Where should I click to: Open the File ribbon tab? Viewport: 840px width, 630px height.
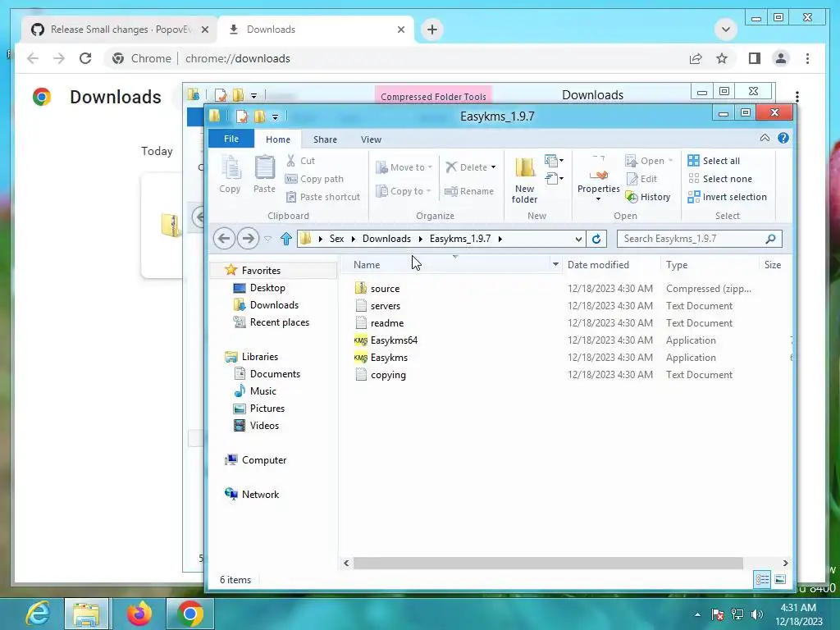(231, 139)
